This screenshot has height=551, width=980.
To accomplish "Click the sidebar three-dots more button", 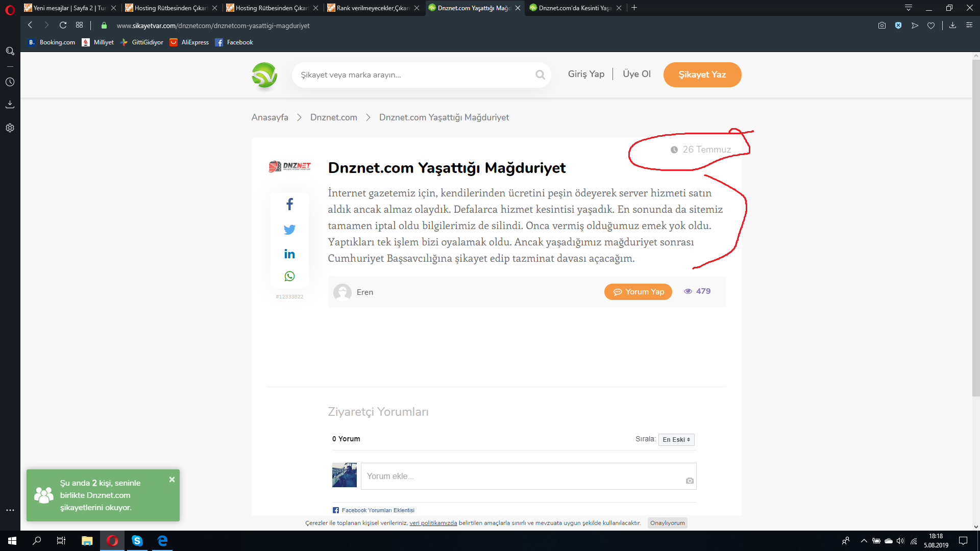I will click(10, 510).
